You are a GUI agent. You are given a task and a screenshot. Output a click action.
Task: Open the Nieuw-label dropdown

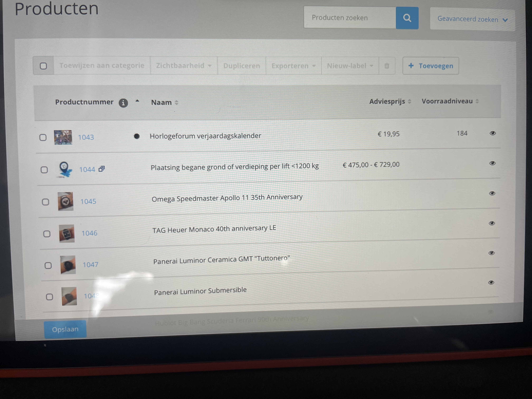(x=350, y=66)
